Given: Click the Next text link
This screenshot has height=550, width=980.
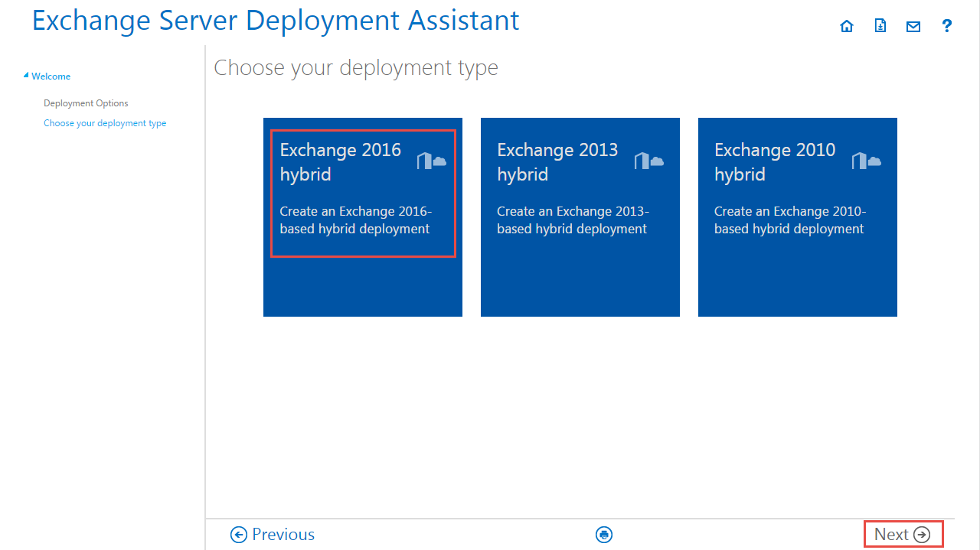Looking at the screenshot, I should coord(891,535).
